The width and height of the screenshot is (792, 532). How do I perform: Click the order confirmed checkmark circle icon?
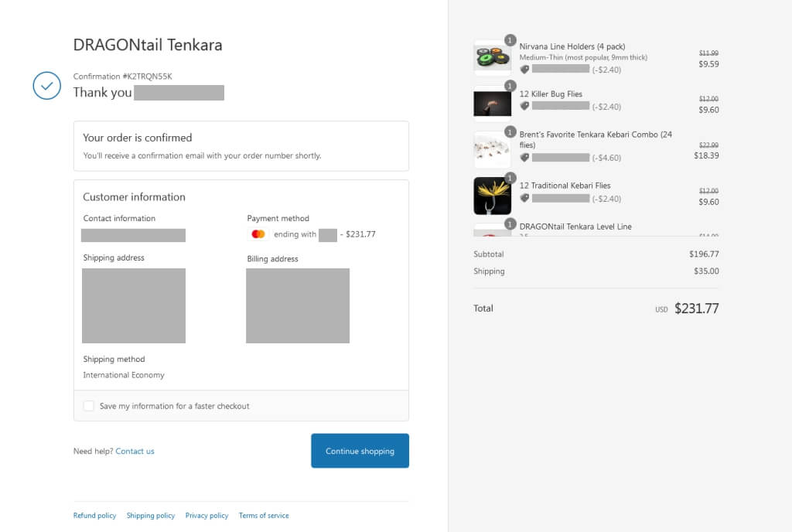click(x=47, y=85)
